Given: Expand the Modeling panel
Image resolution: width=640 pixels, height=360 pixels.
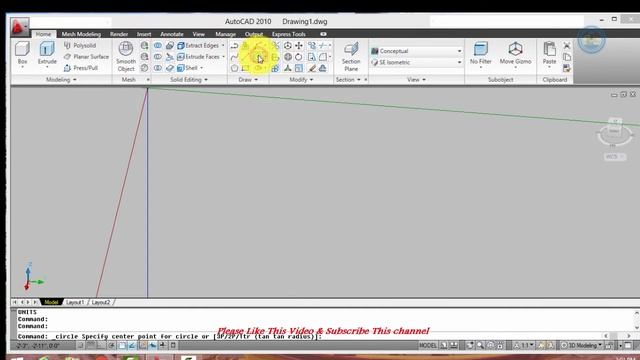Looking at the screenshot, I should click(x=61, y=80).
